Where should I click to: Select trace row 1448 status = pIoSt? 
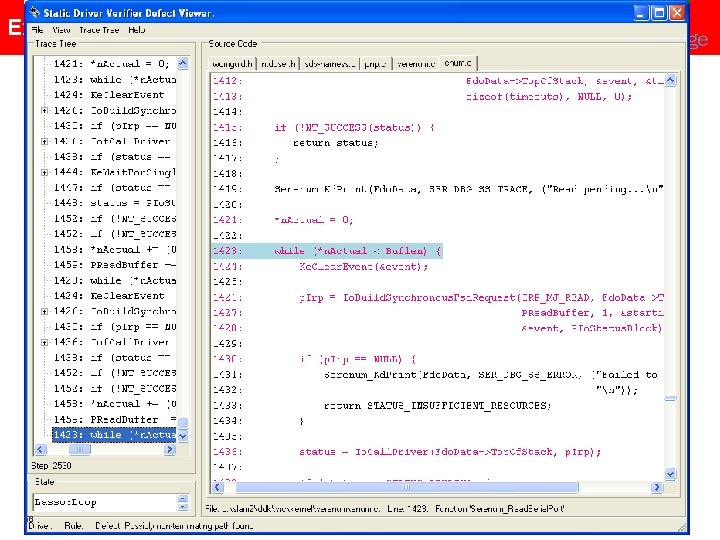[x=114, y=203]
